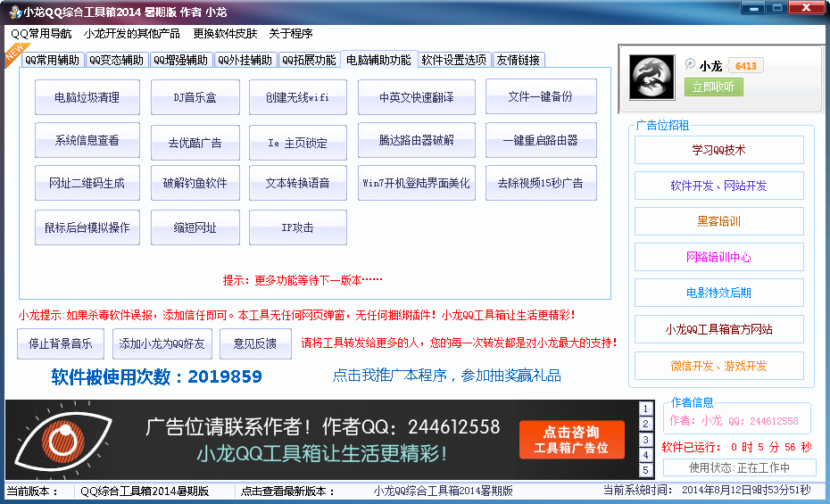The image size is (830, 504).
Task: Click the speaker icon beside 小龙
Action: coord(690,65)
